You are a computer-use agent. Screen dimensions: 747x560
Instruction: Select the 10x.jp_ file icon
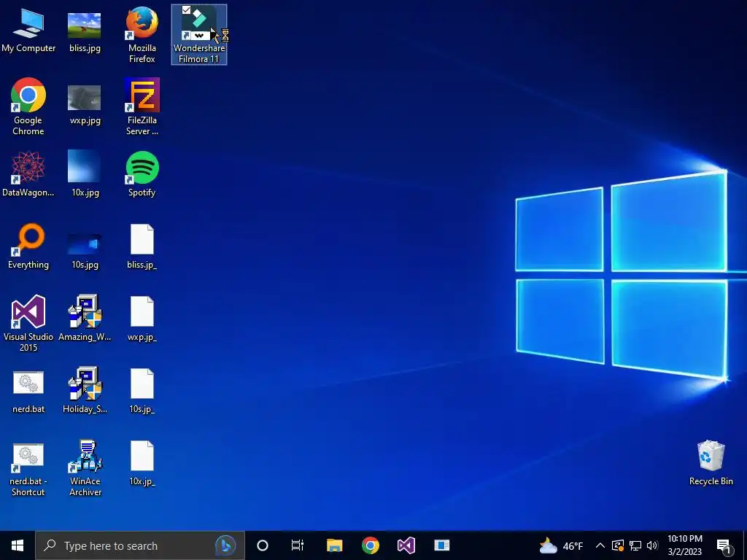pos(142,463)
